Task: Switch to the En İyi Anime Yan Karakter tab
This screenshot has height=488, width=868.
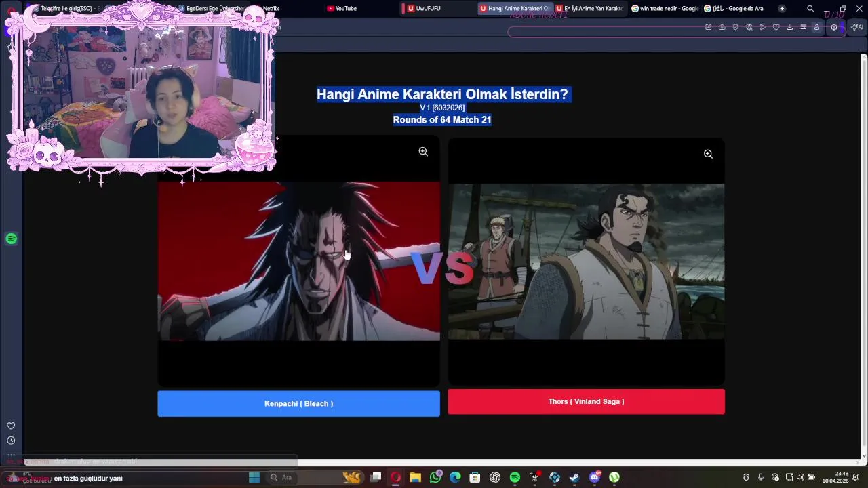Action: coord(590,9)
